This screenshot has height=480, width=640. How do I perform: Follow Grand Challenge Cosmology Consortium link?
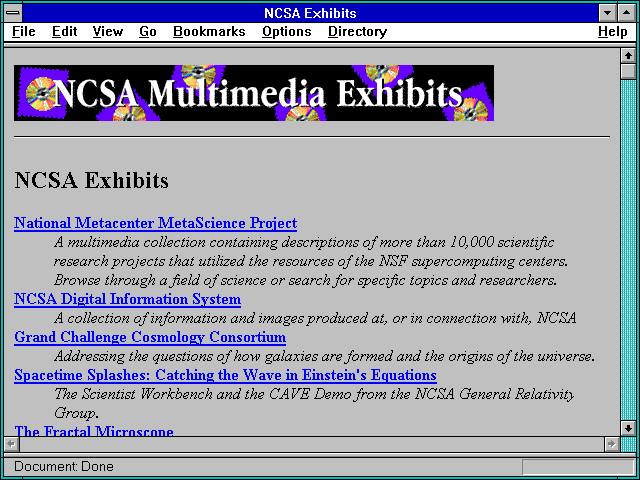coord(150,337)
